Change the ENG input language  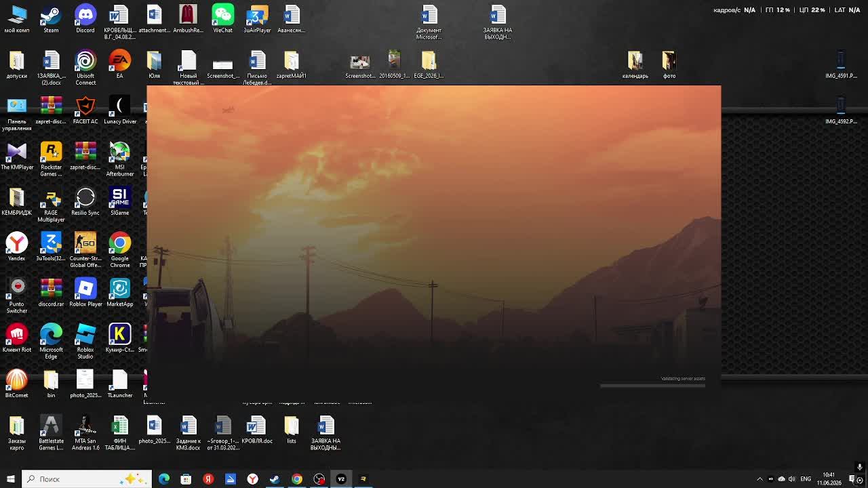point(806,479)
